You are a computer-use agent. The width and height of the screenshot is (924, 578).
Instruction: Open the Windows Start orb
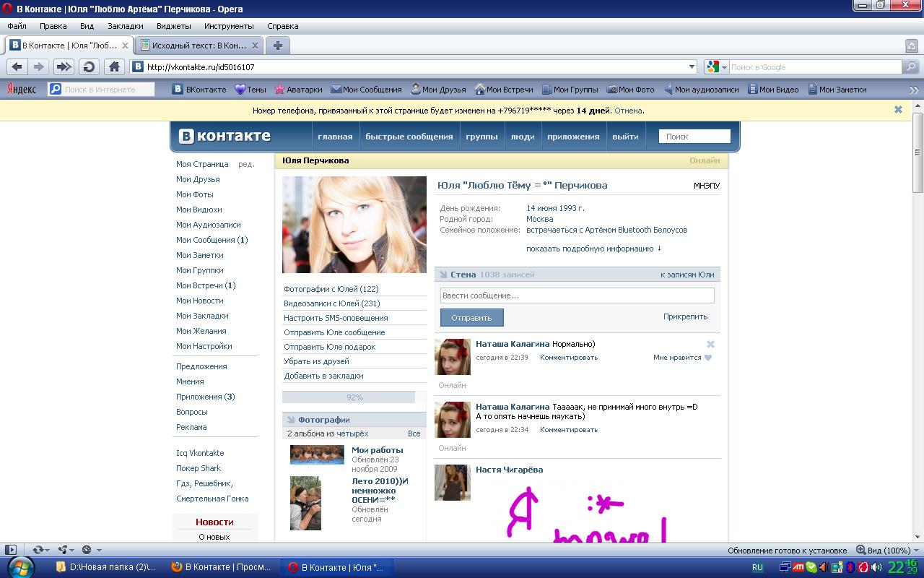pyautogui.click(x=20, y=566)
